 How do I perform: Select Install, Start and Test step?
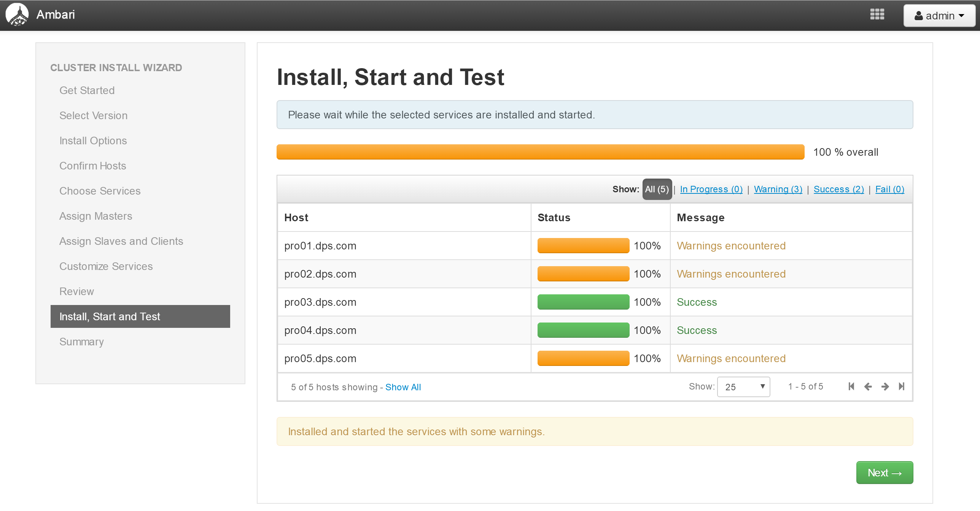(140, 316)
